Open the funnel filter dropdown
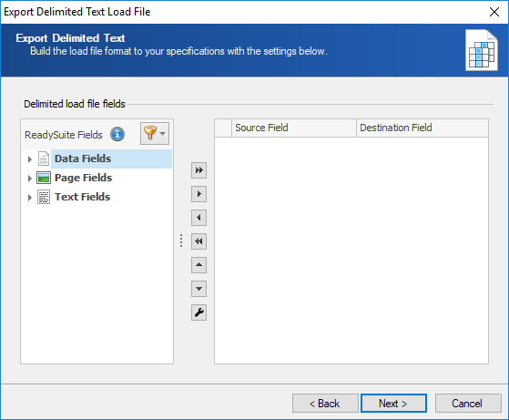The height and width of the screenshot is (420, 509). click(155, 133)
